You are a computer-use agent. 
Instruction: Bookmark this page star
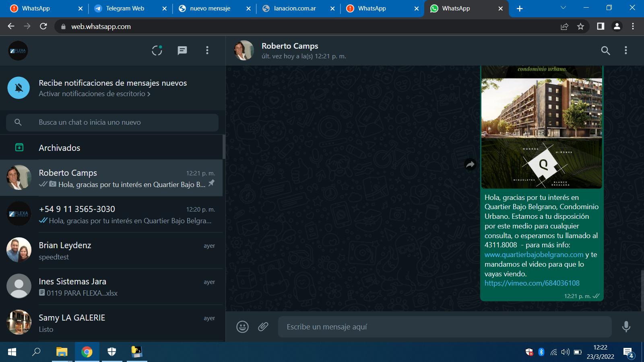[580, 26]
